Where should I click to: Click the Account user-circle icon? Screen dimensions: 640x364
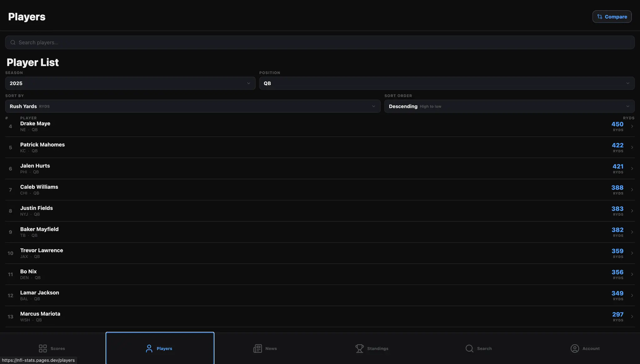pyautogui.click(x=575, y=348)
